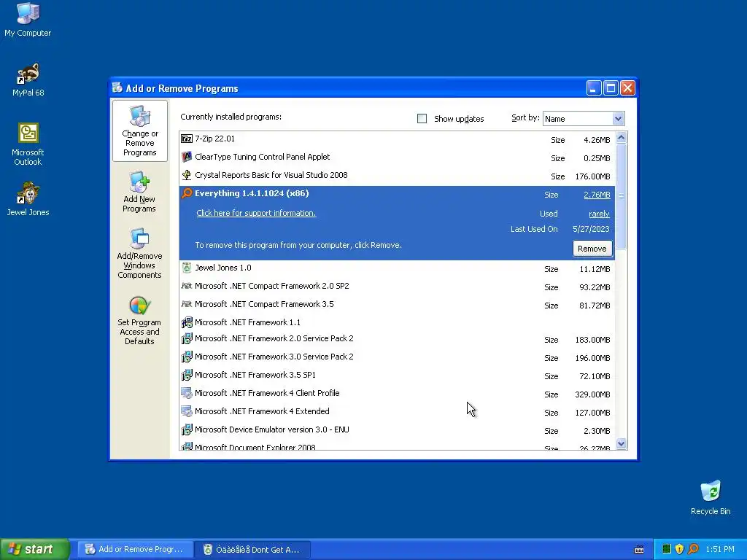Image resolution: width=747 pixels, height=560 pixels.
Task: Click the 'rarely' usage link
Action: click(600, 214)
